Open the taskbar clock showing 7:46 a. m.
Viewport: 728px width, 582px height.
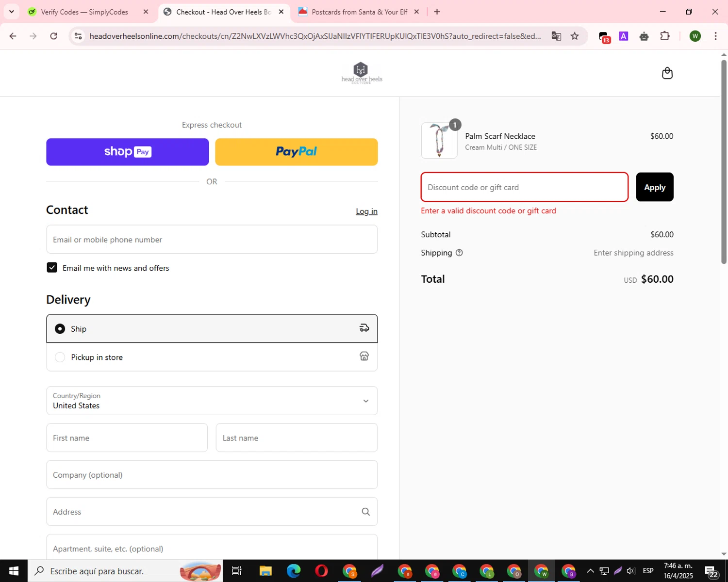(678, 571)
